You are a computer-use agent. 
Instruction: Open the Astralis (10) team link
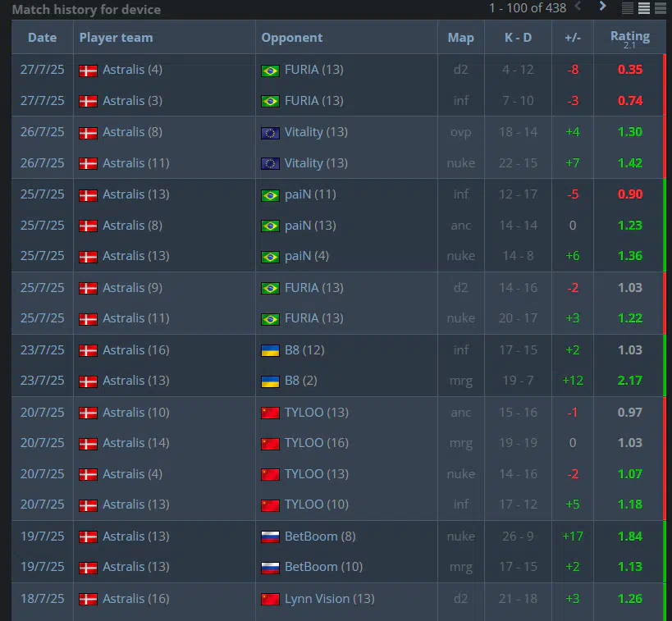(136, 413)
